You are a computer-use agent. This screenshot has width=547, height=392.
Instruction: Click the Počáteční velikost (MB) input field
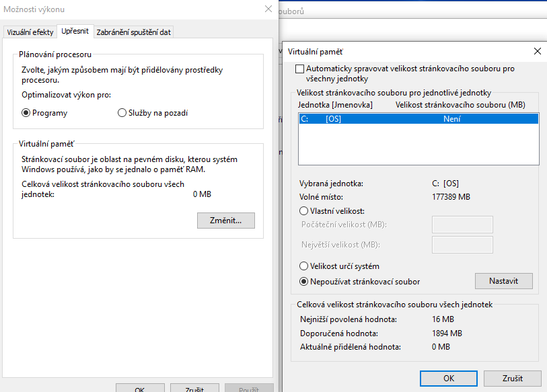[x=462, y=225]
